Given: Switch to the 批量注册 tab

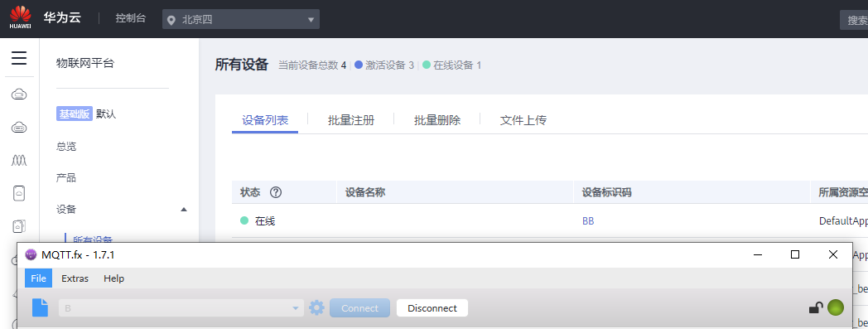Looking at the screenshot, I should 351,120.
